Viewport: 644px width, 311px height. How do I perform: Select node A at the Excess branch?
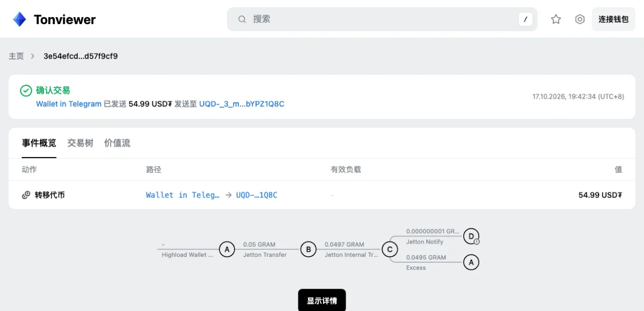(x=471, y=262)
